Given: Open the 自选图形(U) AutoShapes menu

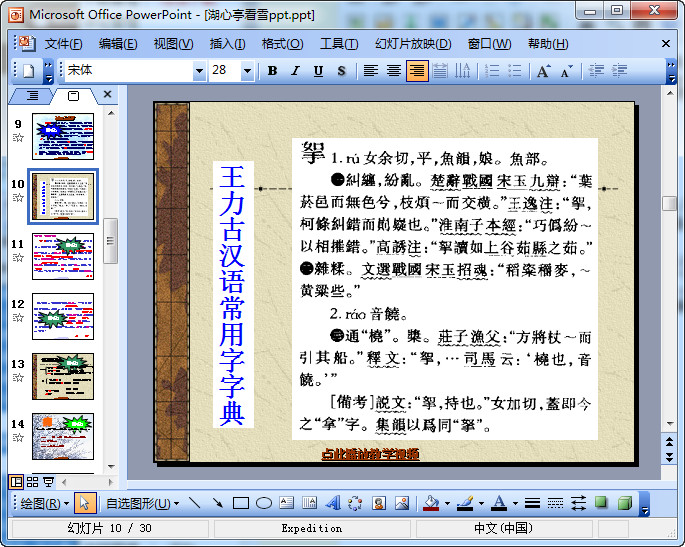Looking at the screenshot, I should pos(142,503).
